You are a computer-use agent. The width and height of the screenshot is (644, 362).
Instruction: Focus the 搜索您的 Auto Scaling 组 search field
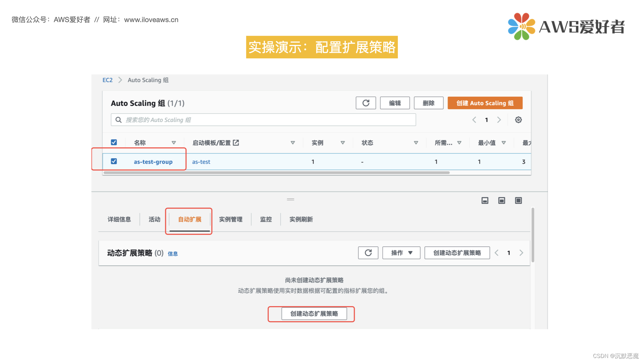pos(263,120)
